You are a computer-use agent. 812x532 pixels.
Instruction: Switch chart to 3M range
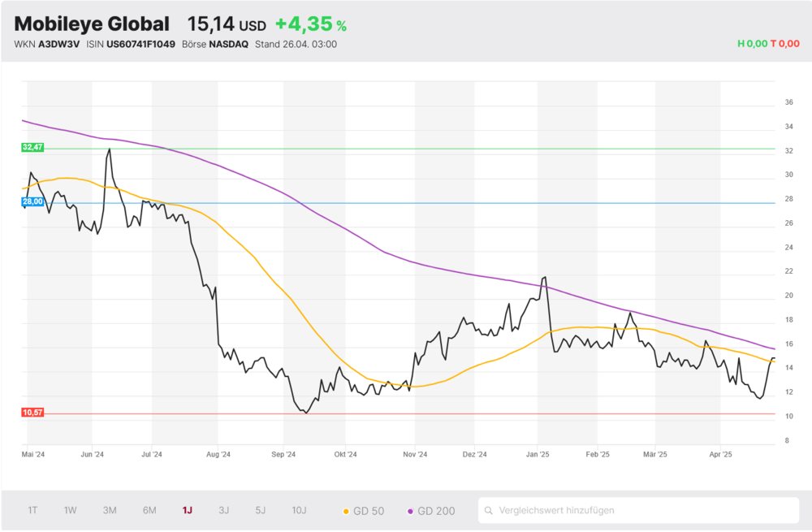point(110,510)
